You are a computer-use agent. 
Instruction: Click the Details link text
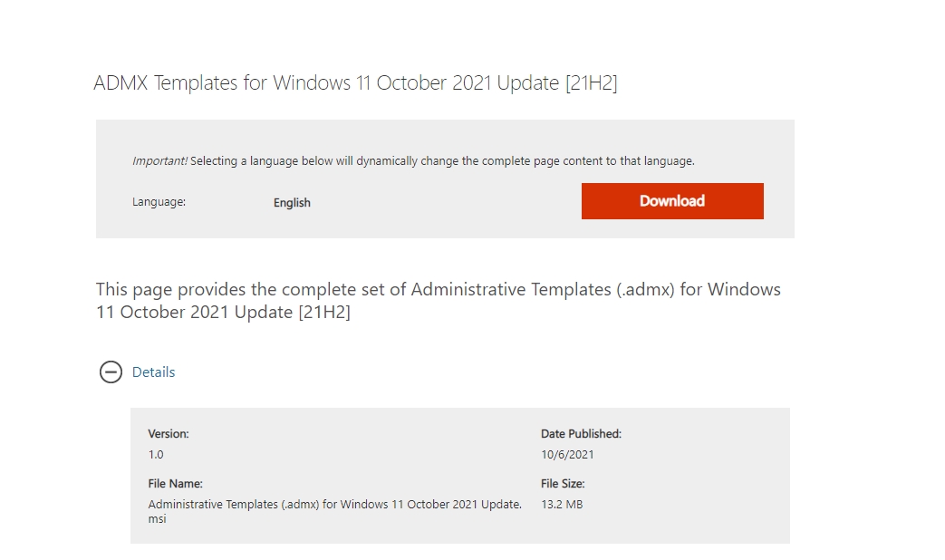153,372
